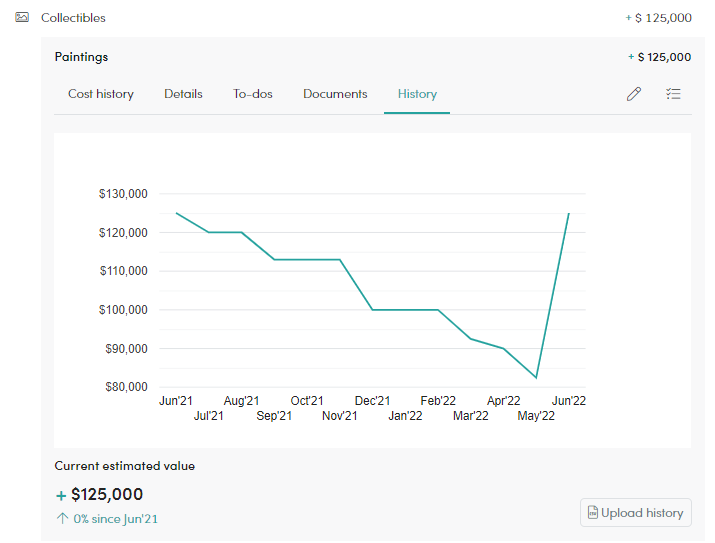This screenshot has height=543, width=715.
Task: Click the Dec'21 data point at $100,000
Action: pyautogui.click(x=373, y=310)
